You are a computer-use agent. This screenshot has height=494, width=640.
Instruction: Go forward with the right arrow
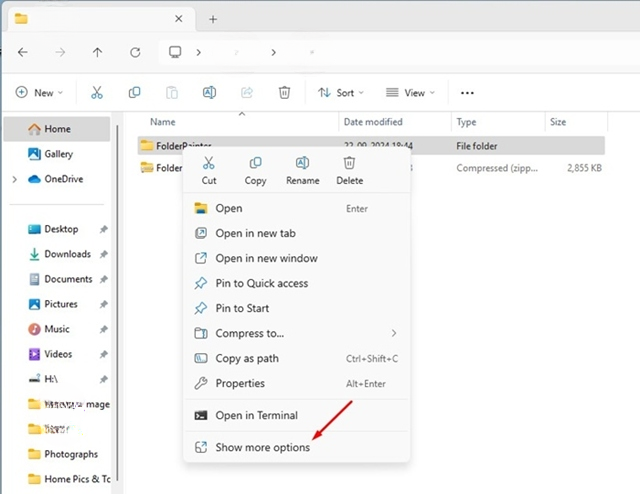[x=60, y=52]
